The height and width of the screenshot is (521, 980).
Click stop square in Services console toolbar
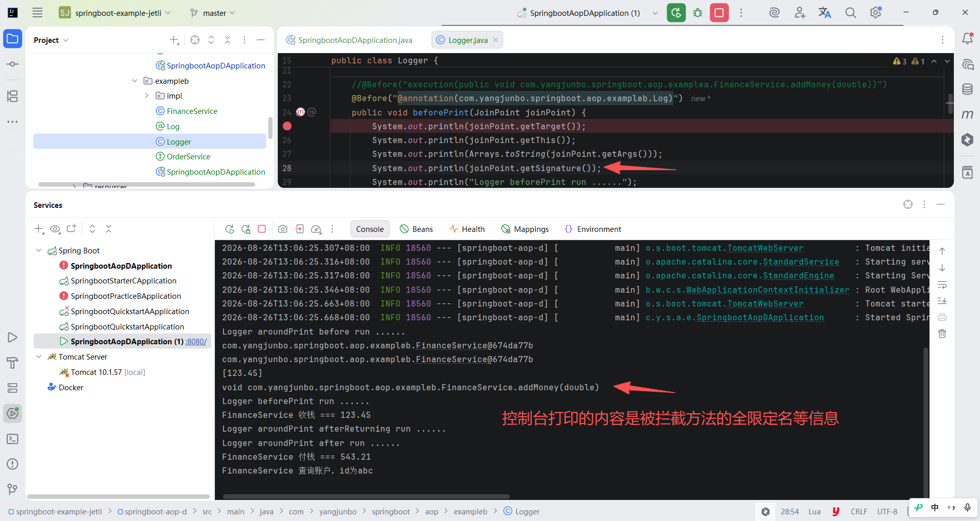(262, 229)
